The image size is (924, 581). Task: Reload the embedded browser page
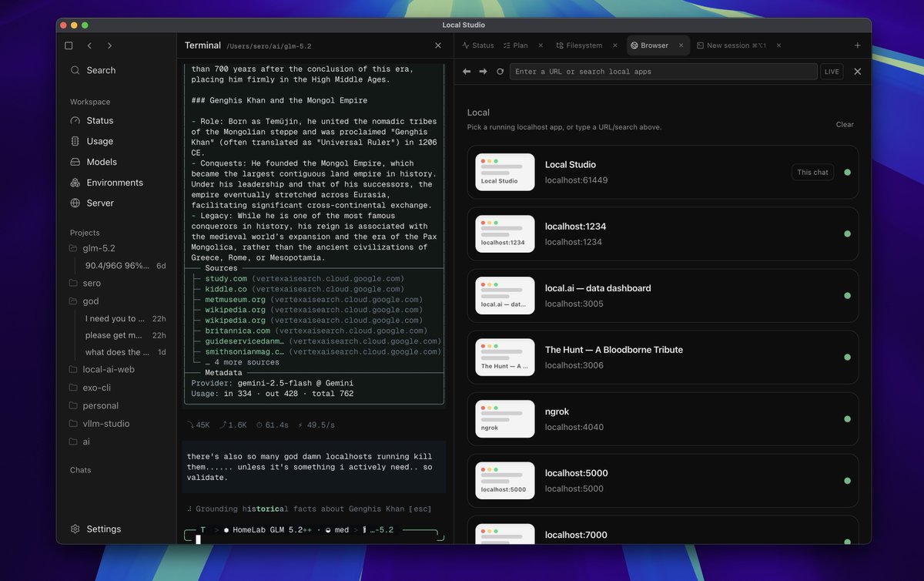(500, 72)
